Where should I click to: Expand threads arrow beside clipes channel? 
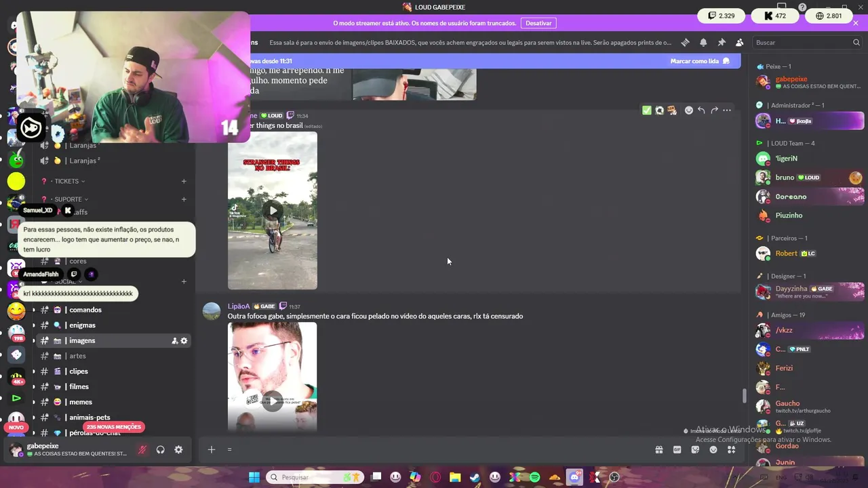(33, 371)
